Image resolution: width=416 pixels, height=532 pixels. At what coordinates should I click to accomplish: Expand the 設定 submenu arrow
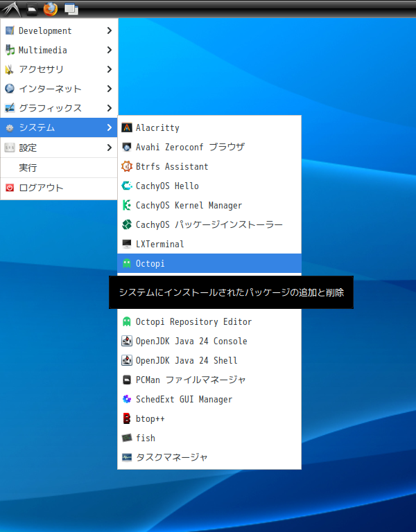click(x=109, y=148)
